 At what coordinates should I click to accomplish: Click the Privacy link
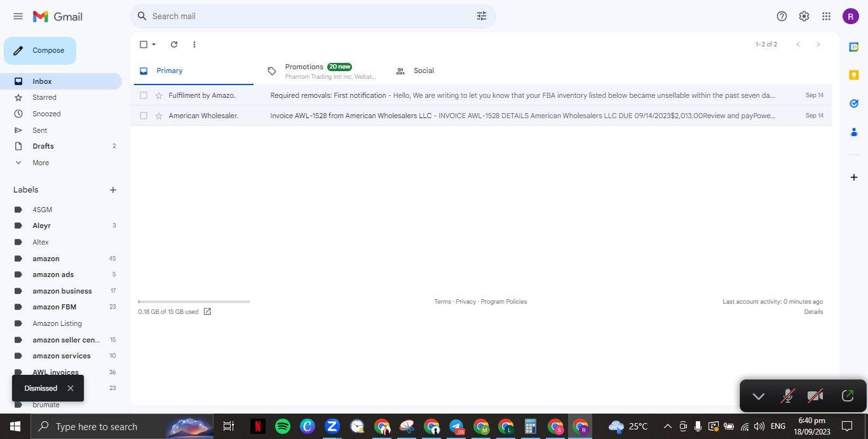click(x=466, y=302)
